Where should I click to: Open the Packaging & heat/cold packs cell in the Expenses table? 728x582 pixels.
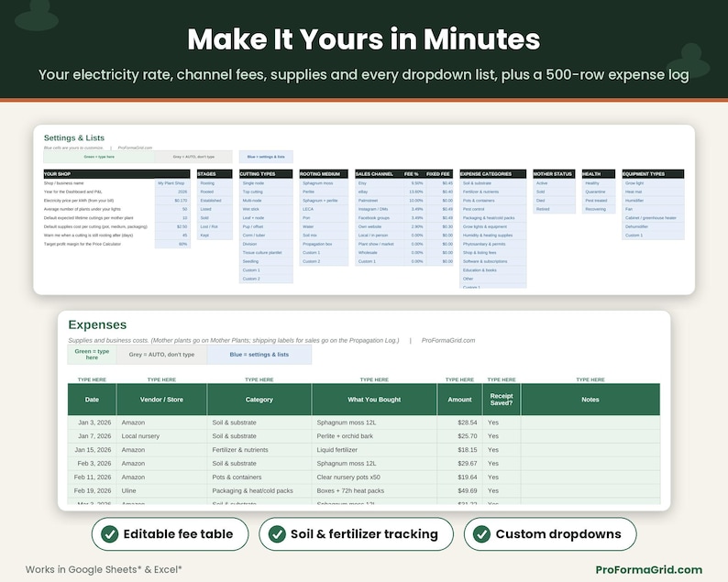tap(259, 490)
